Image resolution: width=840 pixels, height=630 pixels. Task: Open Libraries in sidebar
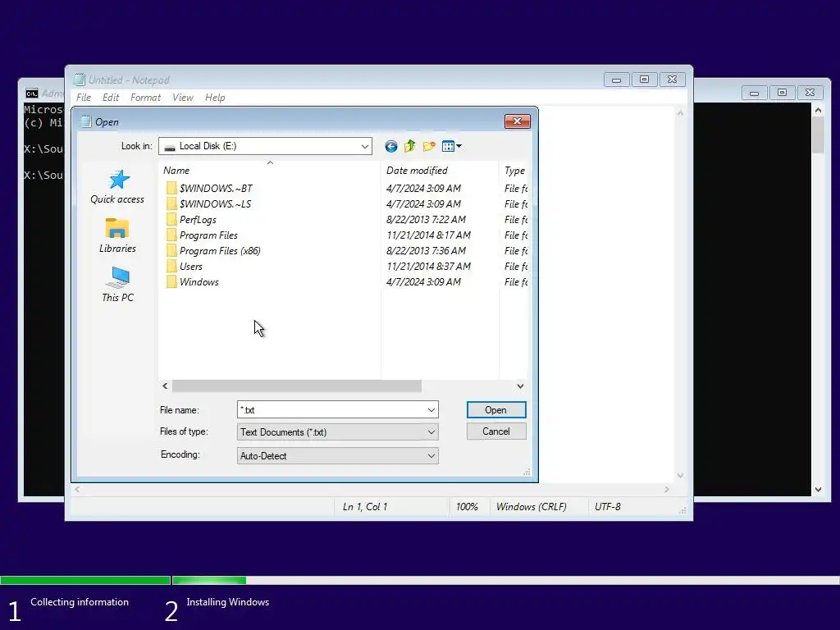coord(117,235)
